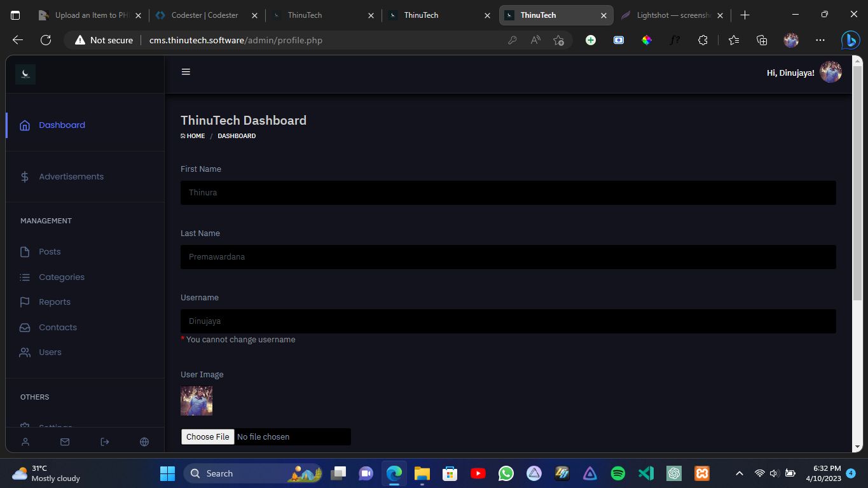Open the ChatGPT taskbar icon
Viewport: 868px width, 488px height.
[x=674, y=473]
